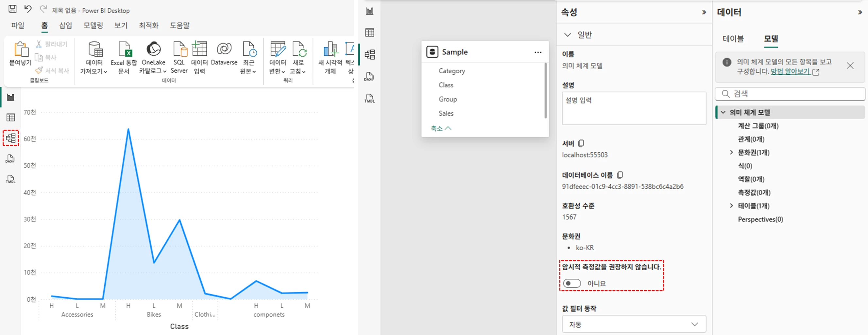Viewport: 868px width, 335px height.
Task: Open the 모델링 ribbon tab
Action: (93, 25)
